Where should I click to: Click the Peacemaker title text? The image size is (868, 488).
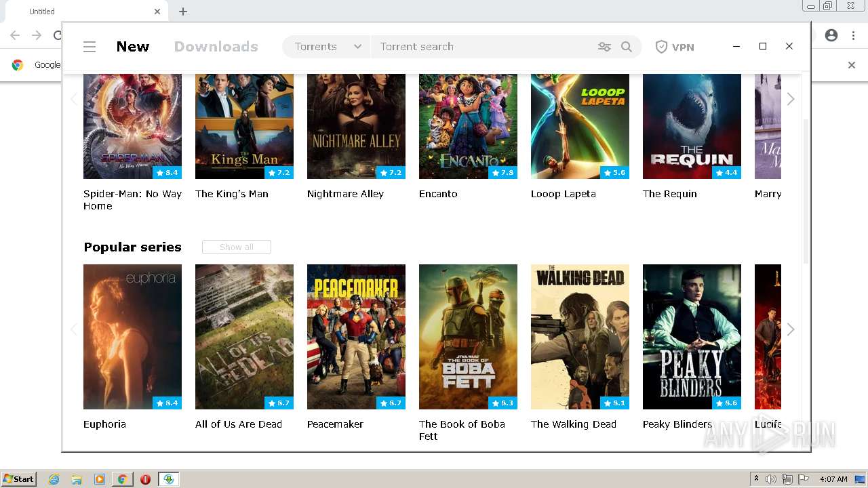pyautogui.click(x=335, y=424)
